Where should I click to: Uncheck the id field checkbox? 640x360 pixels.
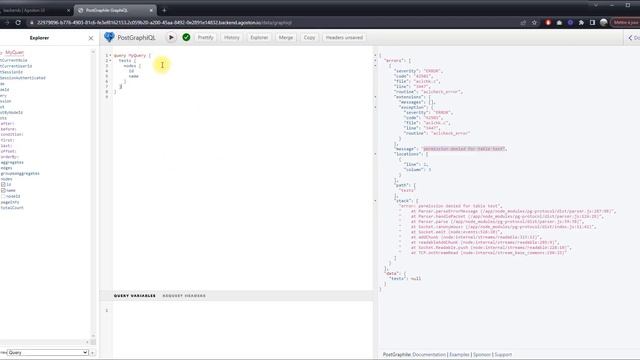pos(3,184)
